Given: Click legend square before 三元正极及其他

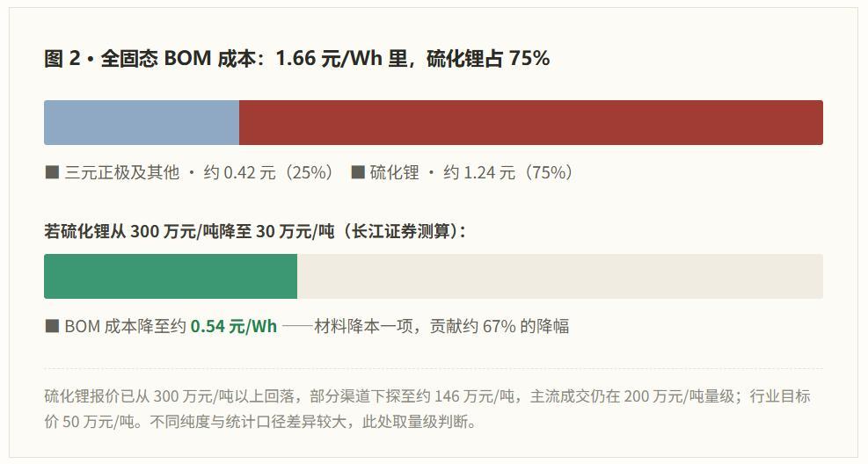Looking at the screenshot, I should 52,172.
